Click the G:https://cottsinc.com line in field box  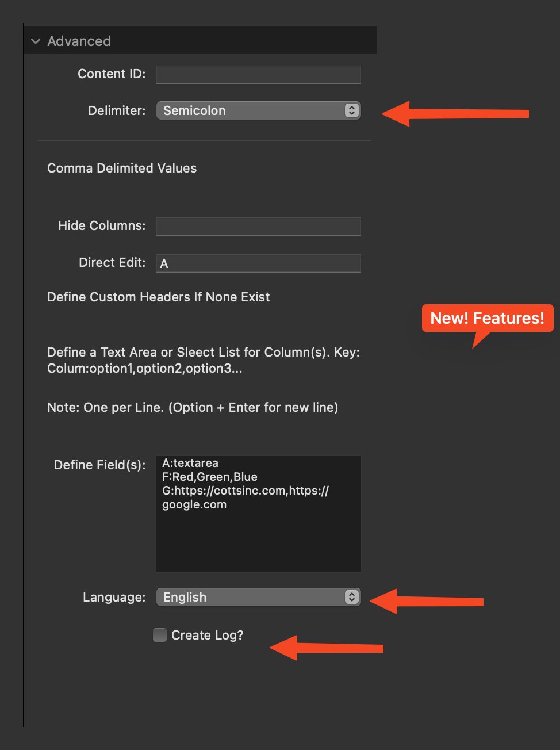[245, 491]
